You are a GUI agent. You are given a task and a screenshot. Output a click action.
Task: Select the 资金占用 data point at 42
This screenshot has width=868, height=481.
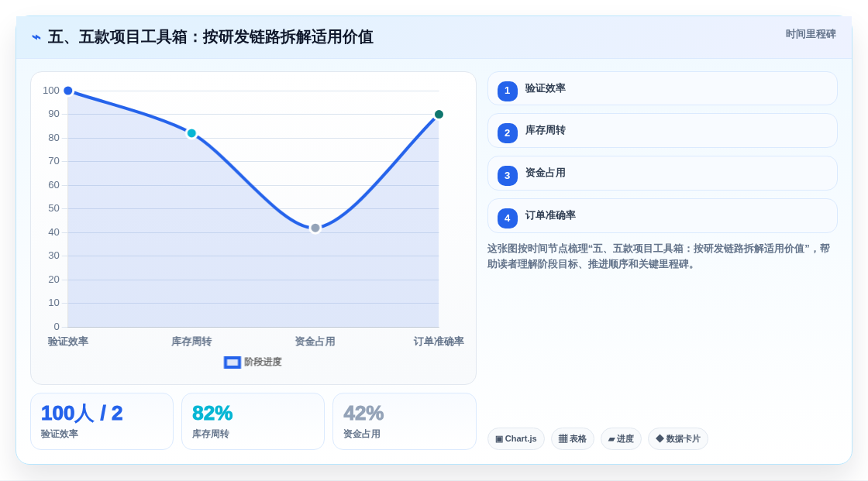coord(315,228)
